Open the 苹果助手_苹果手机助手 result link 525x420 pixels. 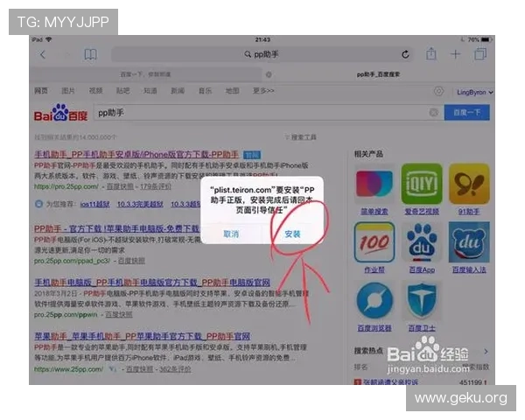click(143, 336)
